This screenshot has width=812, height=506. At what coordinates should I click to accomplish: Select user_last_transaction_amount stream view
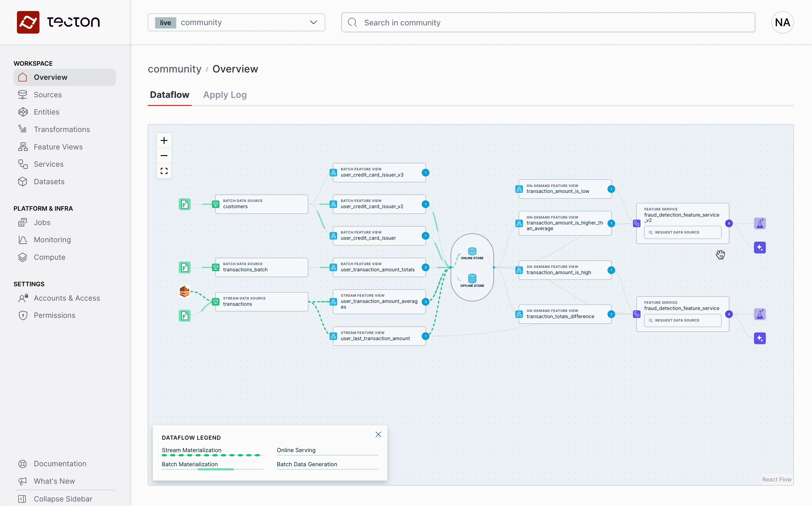pyautogui.click(x=379, y=336)
